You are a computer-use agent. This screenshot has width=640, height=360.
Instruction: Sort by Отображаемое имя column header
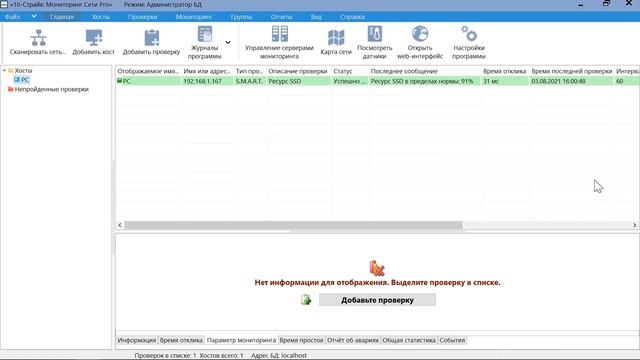pyautogui.click(x=148, y=71)
